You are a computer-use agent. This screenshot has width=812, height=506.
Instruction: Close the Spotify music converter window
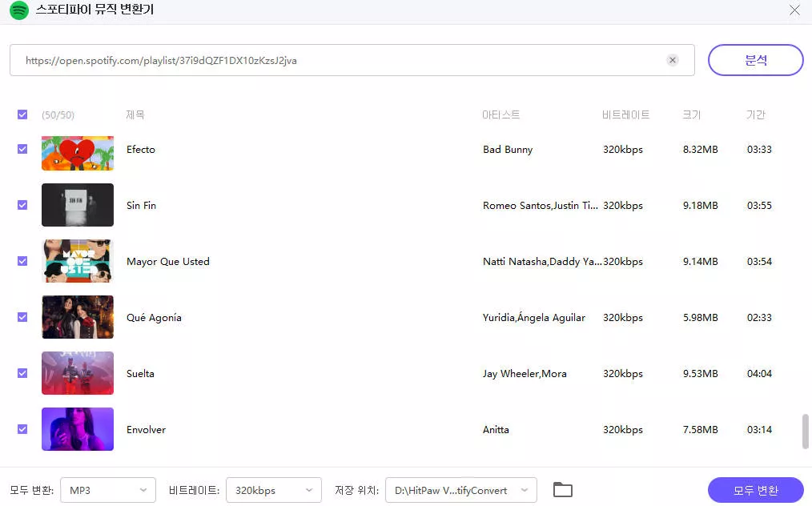coord(794,10)
